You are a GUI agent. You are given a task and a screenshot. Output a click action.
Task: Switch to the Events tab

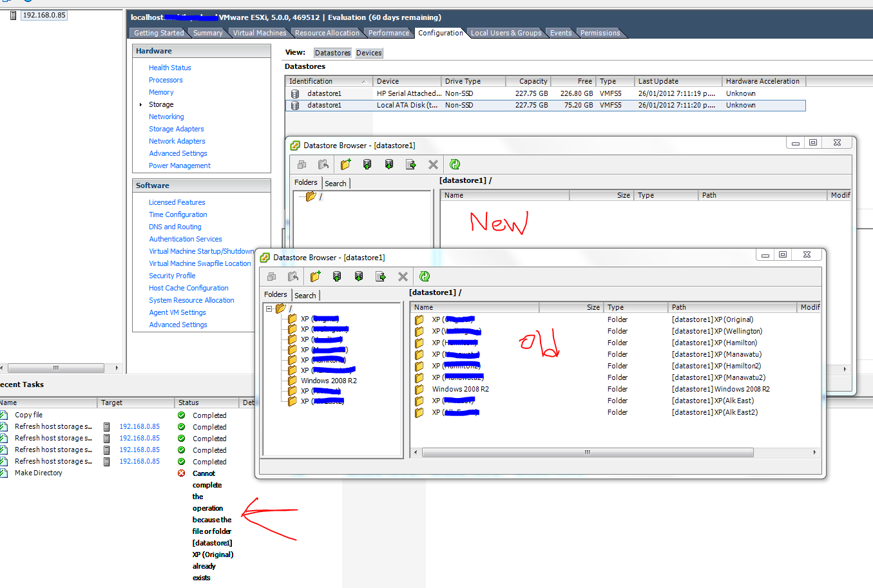[561, 33]
